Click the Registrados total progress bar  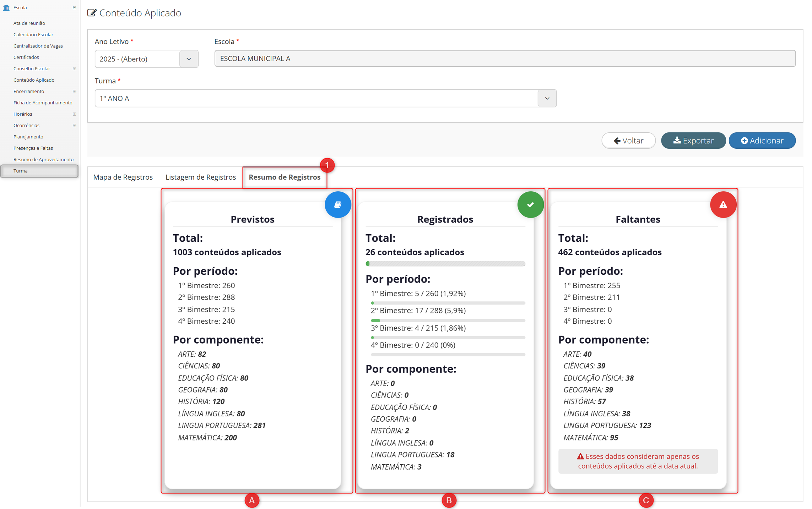[x=445, y=264]
